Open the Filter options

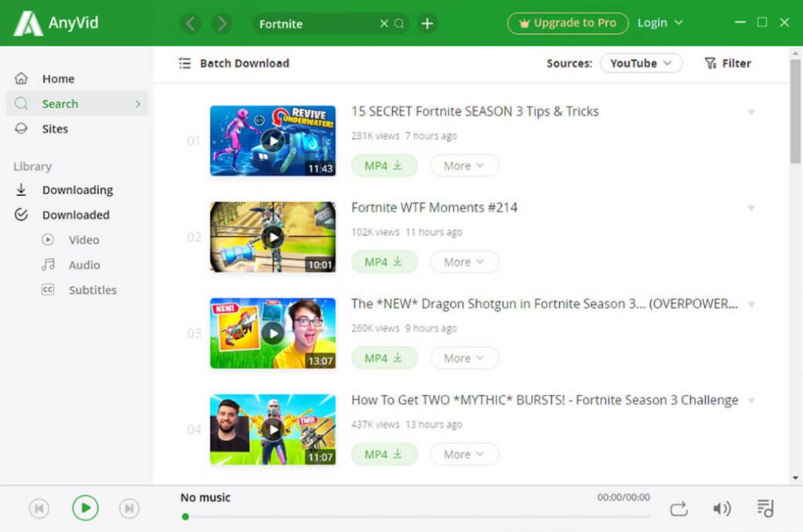728,63
